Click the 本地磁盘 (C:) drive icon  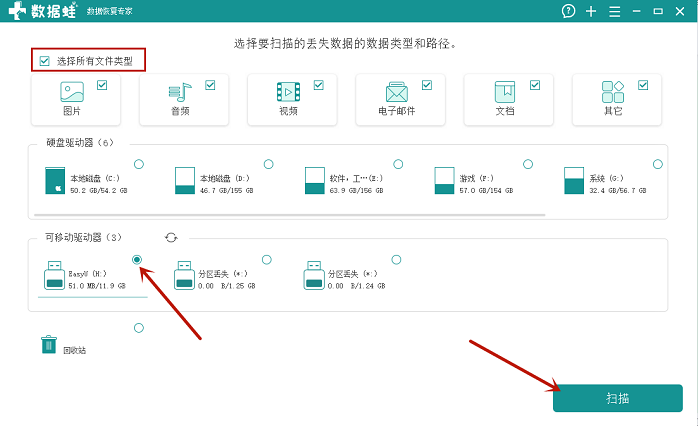[x=55, y=181]
